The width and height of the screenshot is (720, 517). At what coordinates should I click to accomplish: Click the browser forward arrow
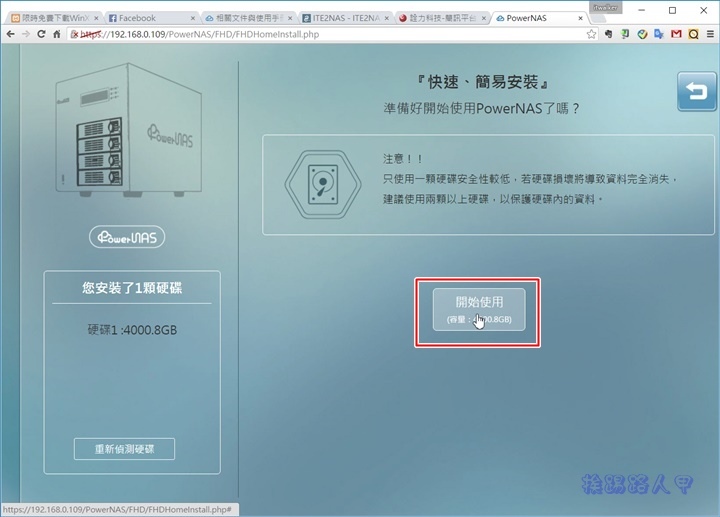[26, 34]
